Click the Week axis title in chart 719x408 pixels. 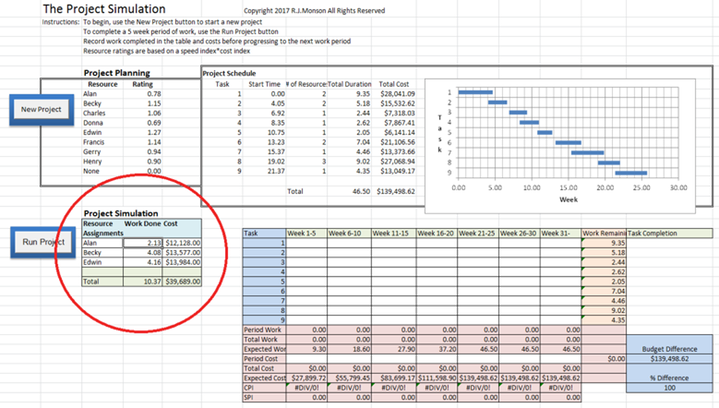point(569,199)
